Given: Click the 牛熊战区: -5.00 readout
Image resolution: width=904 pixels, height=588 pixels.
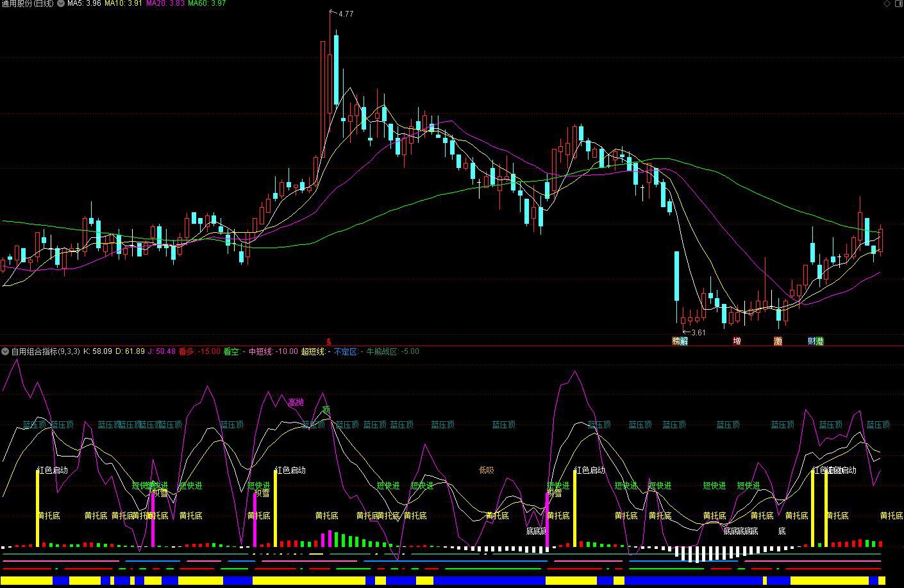Looking at the screenshot, I should pos(392,351).
